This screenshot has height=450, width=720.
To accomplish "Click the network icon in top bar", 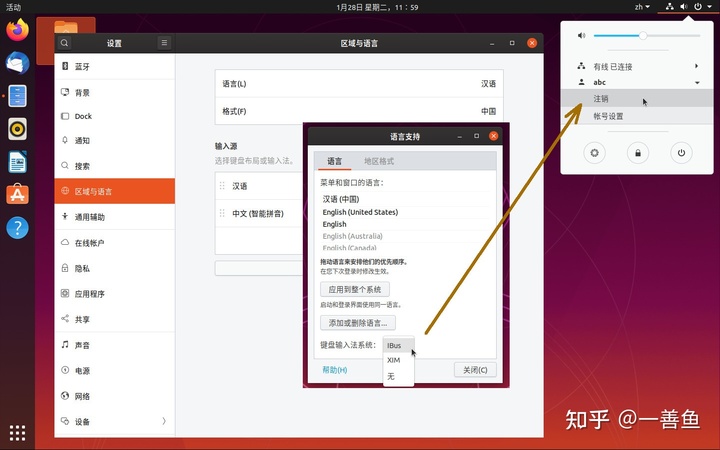I will tap(669, 6).
